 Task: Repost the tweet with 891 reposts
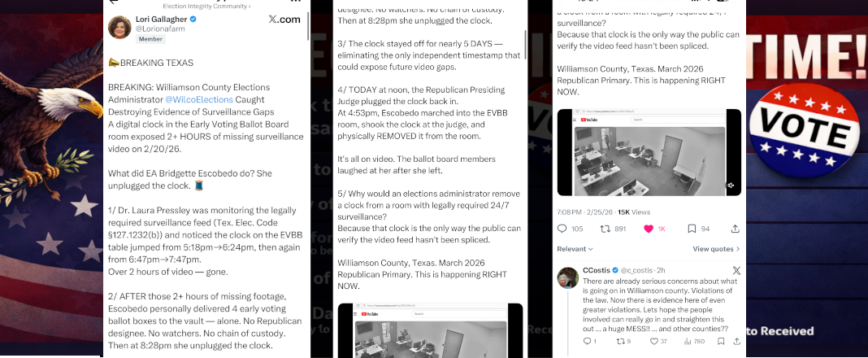click(x=613, y=229)
